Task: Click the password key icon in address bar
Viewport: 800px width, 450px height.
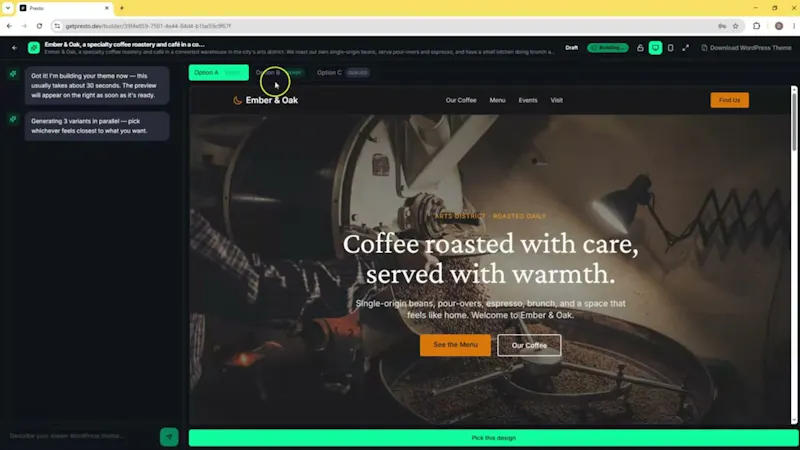Action: click(722, 26)
